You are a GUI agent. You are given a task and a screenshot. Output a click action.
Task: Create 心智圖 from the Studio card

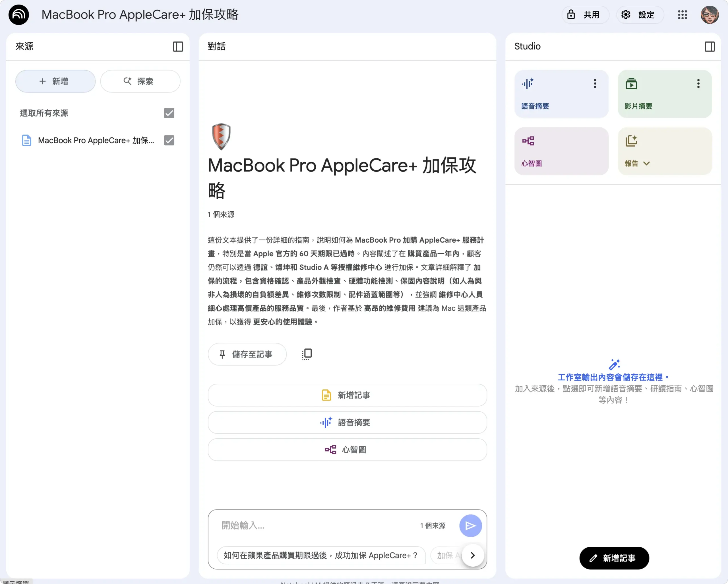tap(561, 151)
